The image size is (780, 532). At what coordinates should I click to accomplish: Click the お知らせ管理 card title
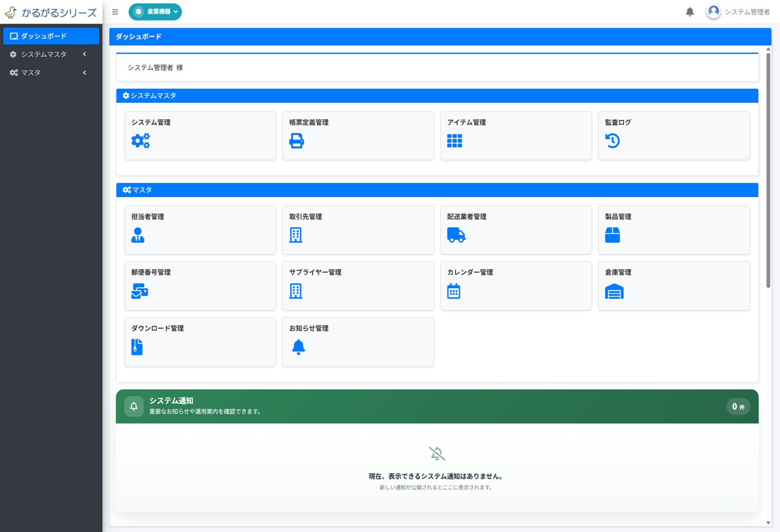tap(309, 328)
